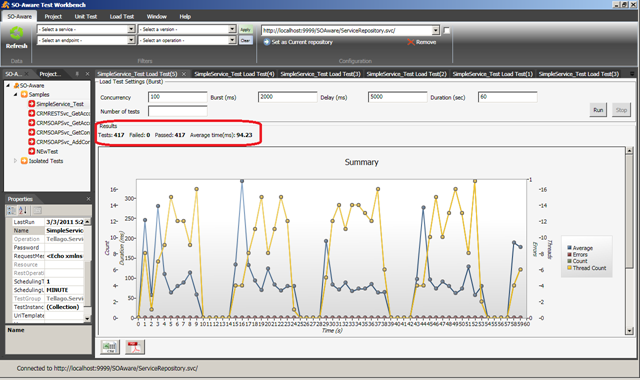640x380 pixels.
Task: Click the Samples folder icon
Action: point(24,95)
